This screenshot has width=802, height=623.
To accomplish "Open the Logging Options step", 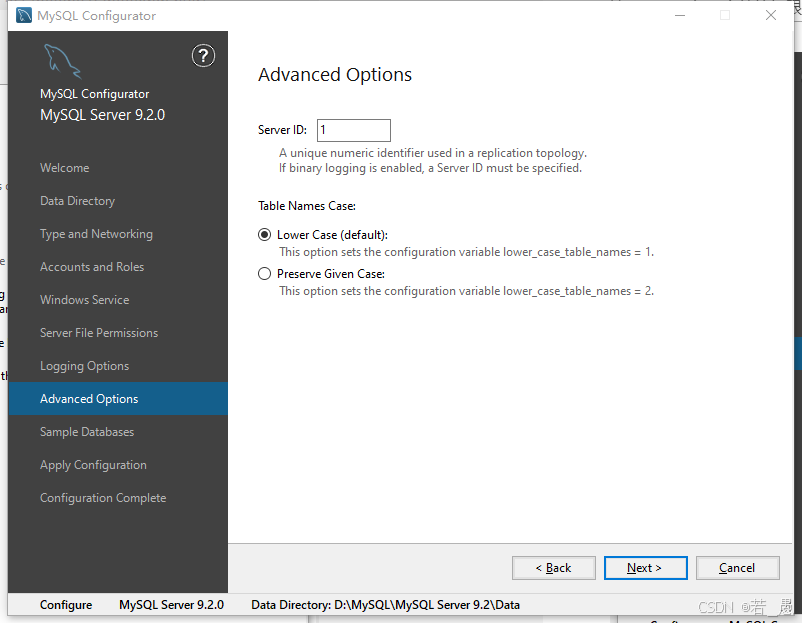I will [x=84, y=366].
